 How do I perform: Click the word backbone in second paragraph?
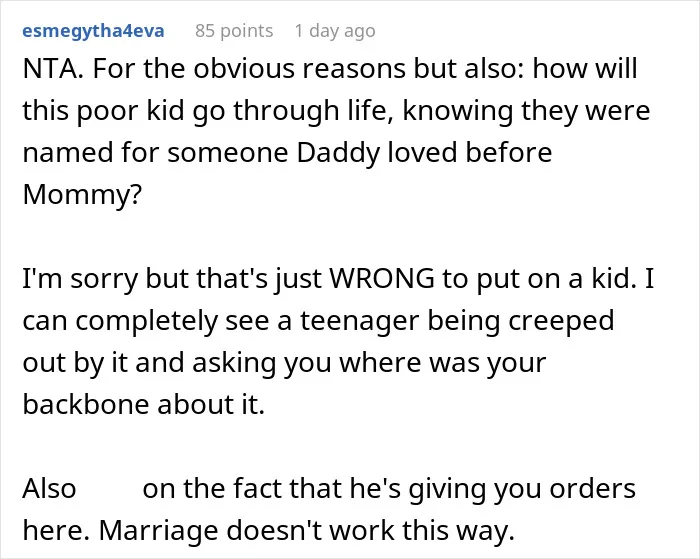[85, 404]
